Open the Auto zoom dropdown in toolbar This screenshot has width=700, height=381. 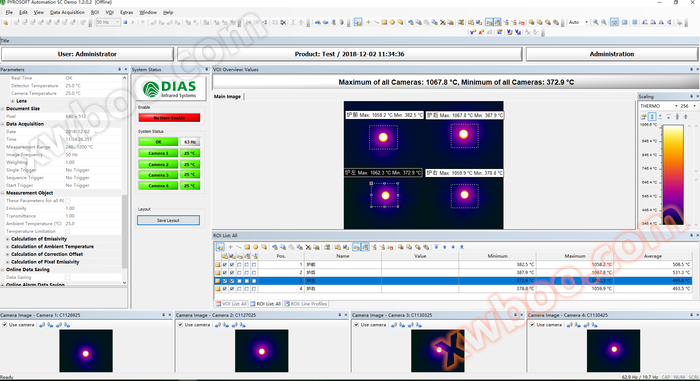[586, 22]
